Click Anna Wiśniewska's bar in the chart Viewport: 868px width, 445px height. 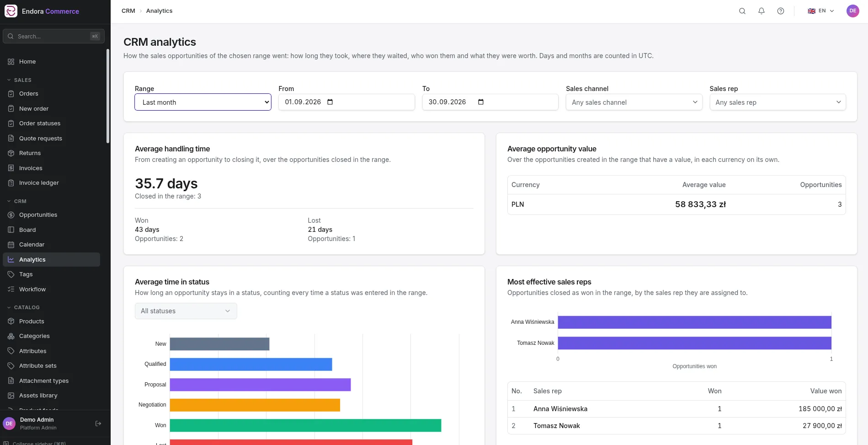coord(694,322)
